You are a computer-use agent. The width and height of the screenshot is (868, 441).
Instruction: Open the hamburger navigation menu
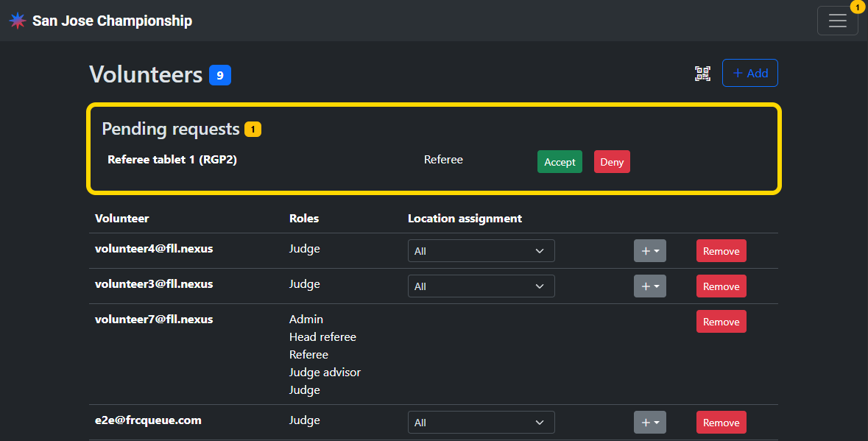tap(837, 21)
